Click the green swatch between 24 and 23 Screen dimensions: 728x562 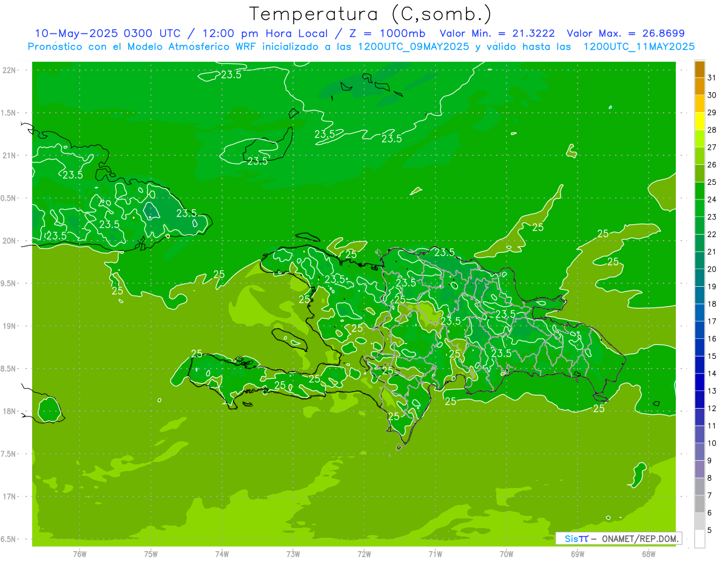point(699,208)
